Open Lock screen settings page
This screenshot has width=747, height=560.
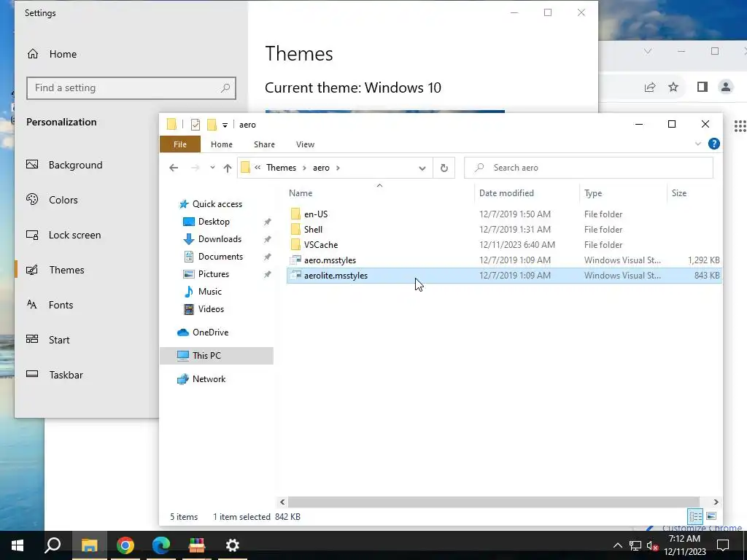(74, 236)
